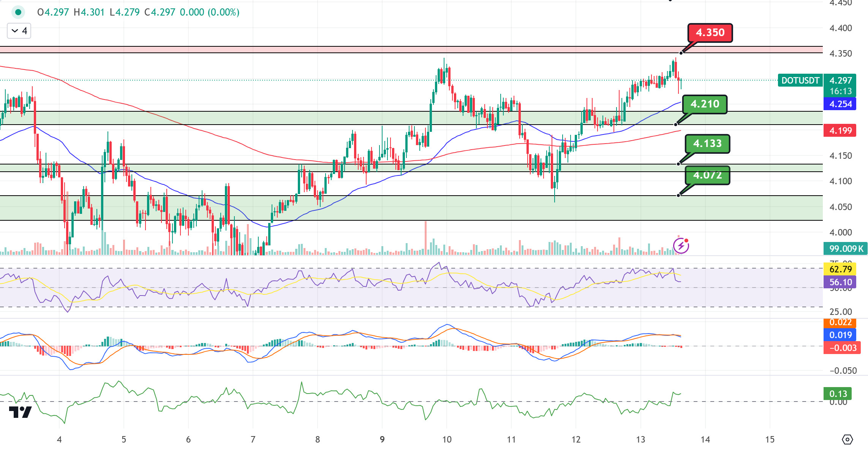The height and width of the screenshot is (449, 868).
Task: Click the blue 0.019 MACD value
Action: (840, 335)
